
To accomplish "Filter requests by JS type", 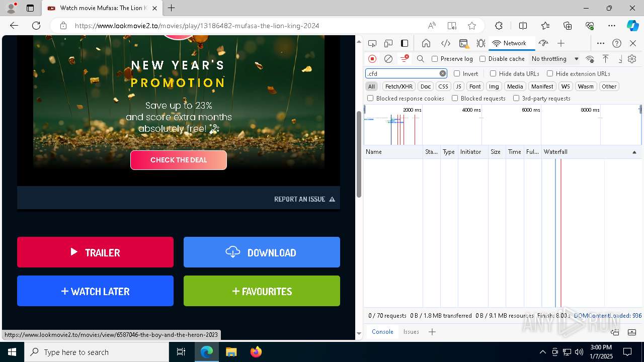I will (458, 86).
